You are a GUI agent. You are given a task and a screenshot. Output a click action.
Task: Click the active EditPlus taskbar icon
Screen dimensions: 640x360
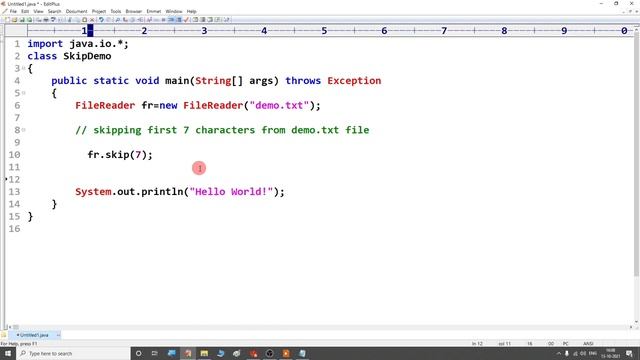188,353
